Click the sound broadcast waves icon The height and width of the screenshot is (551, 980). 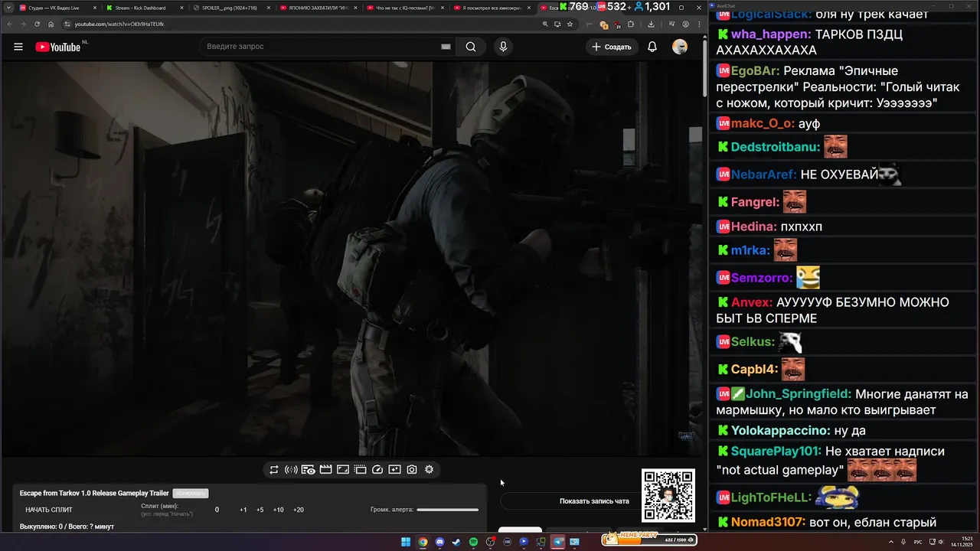pyautogui.click(x=291, y=469)
